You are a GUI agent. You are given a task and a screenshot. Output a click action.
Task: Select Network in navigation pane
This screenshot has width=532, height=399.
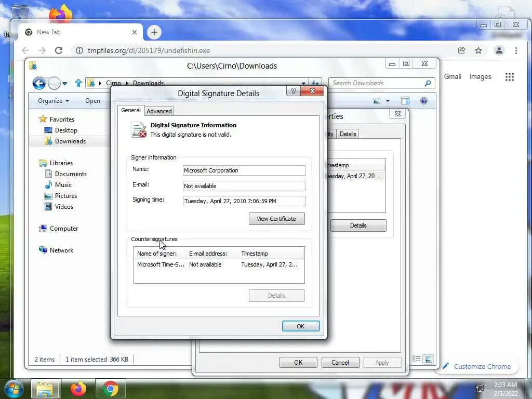point(61,250)
